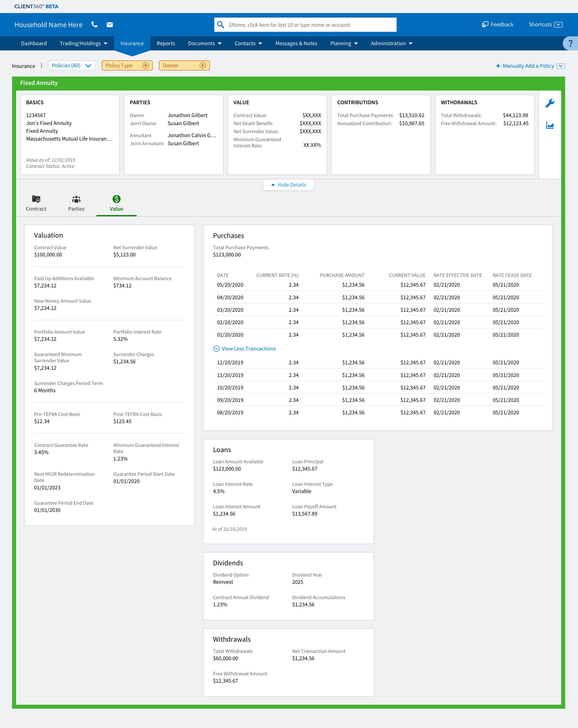Open the Policies (All) dropdown
Image resolution: width=578 pixels, height=728 pixels.
coord(72,66)
